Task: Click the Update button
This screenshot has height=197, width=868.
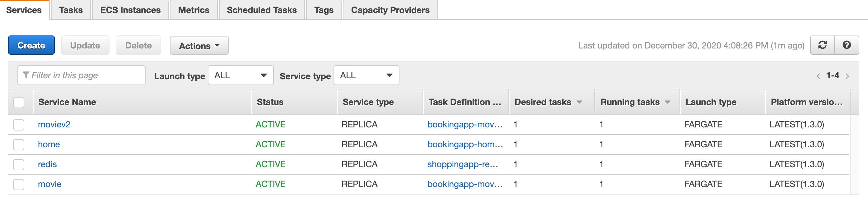Action: pyautogui.click(x=85, y=45)
